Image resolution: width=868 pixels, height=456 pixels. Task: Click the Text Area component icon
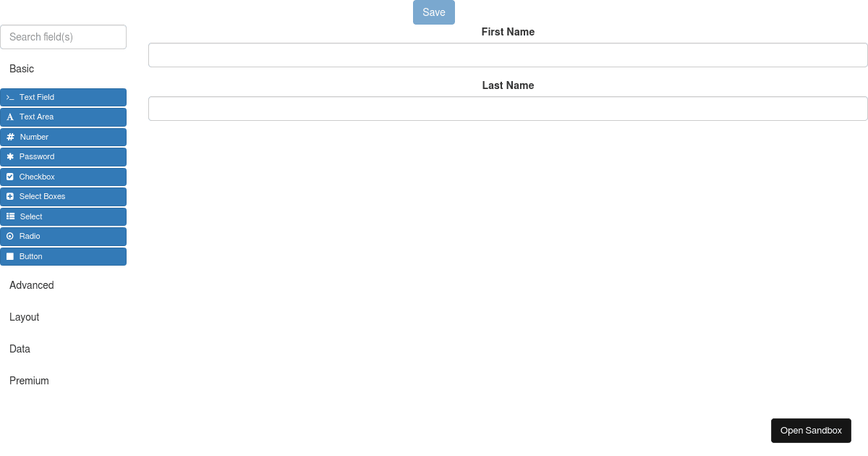tap(9, 117)
